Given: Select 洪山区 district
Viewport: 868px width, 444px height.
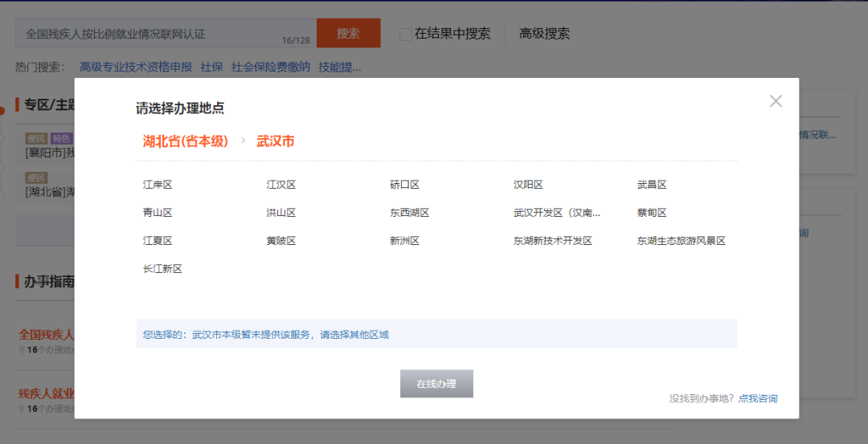Looking at the screenshot, I should tap(281, 213).
